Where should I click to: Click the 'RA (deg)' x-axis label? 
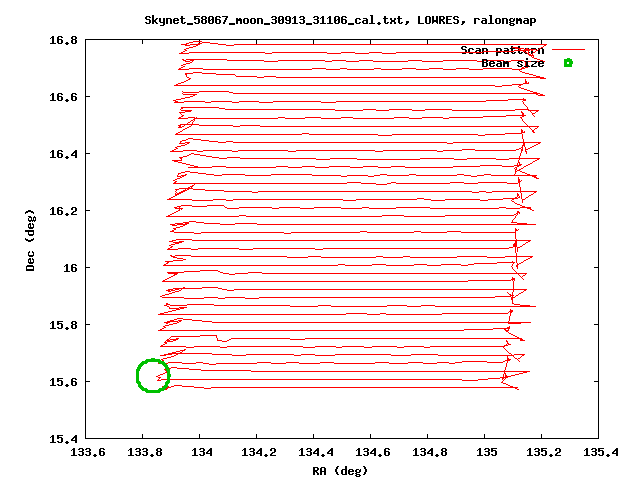[340, 471]
